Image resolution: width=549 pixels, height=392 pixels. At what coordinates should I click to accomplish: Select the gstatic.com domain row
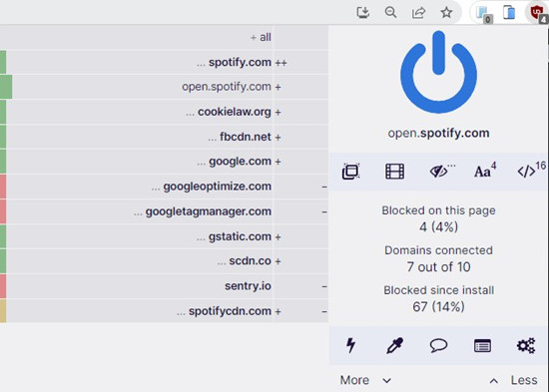point(165,236)
